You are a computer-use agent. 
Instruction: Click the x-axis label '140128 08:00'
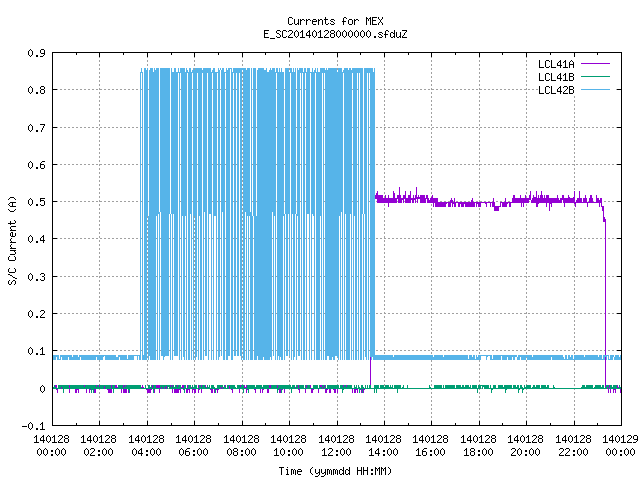tap(241, 446)
